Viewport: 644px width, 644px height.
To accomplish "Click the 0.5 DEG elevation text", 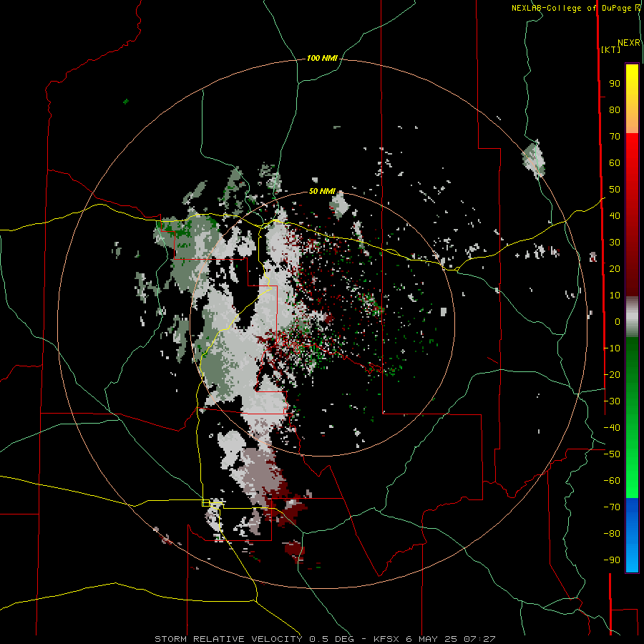I will [x=331, y=639].
